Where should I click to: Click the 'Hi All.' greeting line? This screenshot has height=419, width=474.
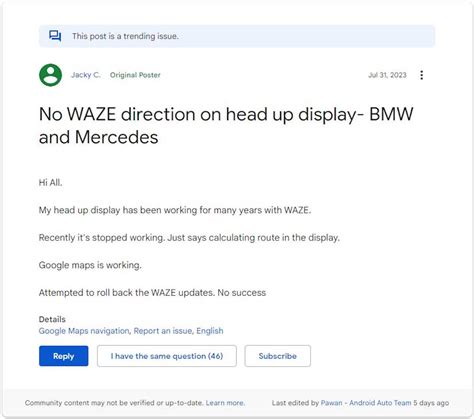tap(50, 183)
